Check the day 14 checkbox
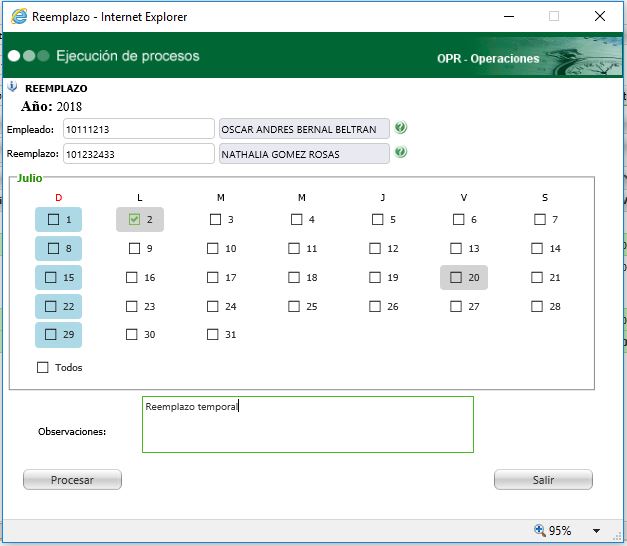This screenshot has height=546, width=627. pyautogui.click(x=537, y=248)
